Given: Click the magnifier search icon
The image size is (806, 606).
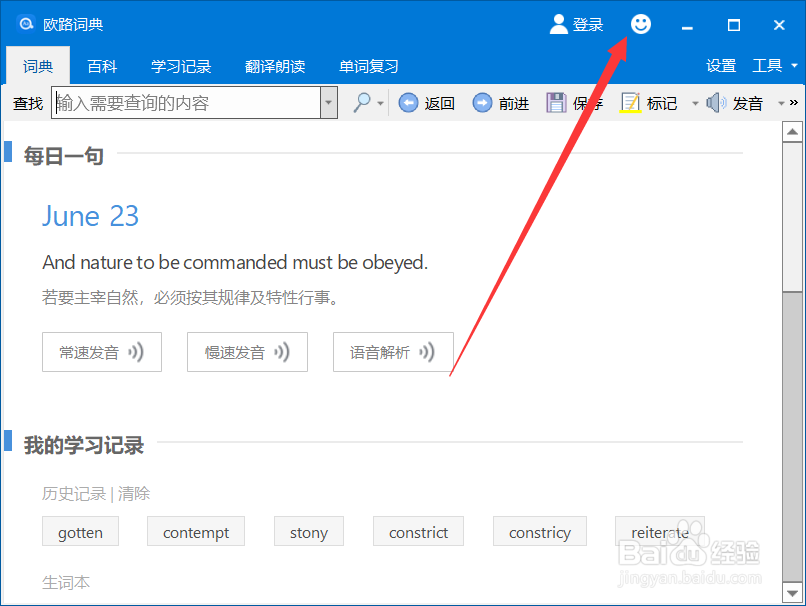Looking at the screenshot, I should (362, 103).
